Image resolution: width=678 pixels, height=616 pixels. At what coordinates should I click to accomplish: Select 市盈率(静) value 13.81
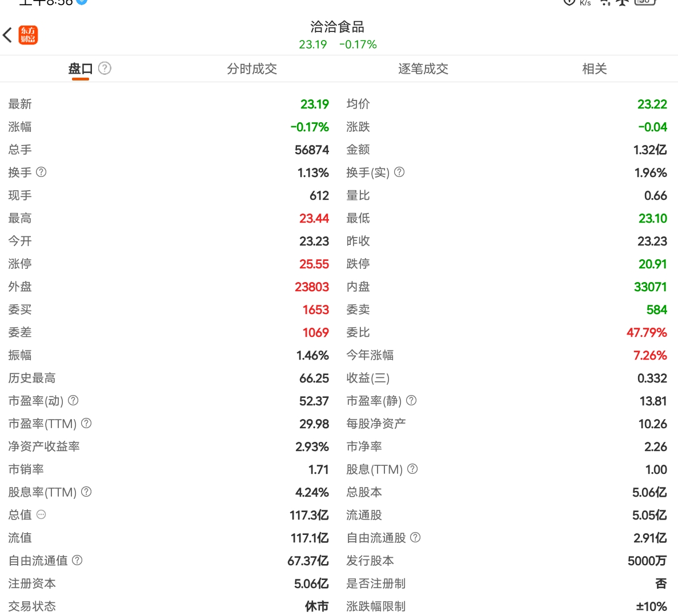coord(653,401)
